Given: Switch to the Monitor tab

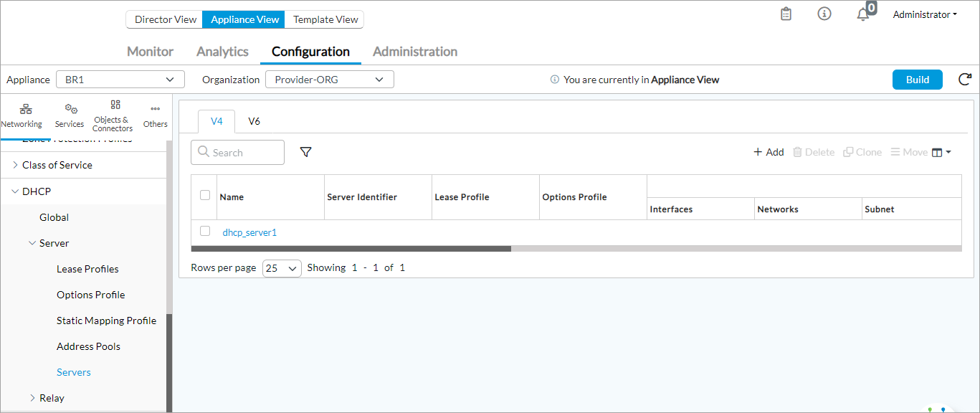Looking at the screenshot, I should click(x=150, y=52).
